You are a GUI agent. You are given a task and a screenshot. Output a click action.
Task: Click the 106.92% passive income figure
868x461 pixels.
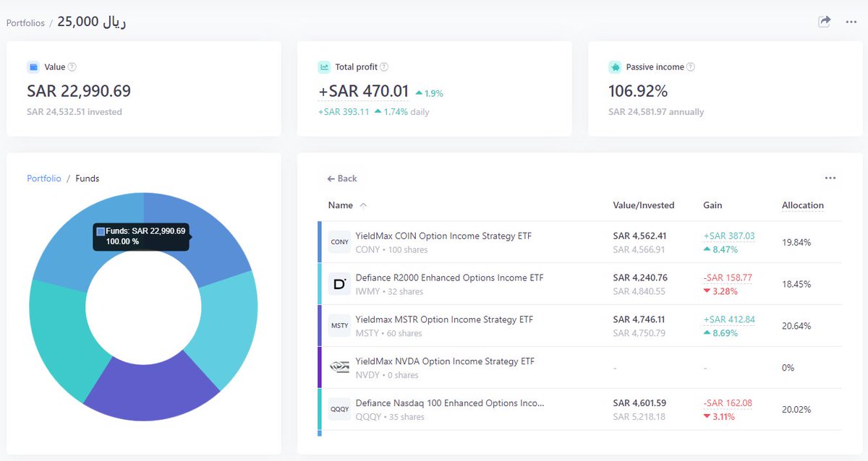[638, 92]
